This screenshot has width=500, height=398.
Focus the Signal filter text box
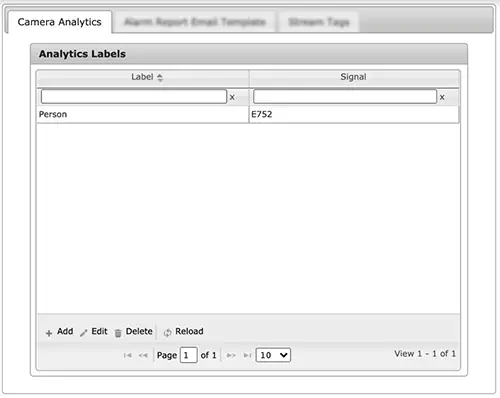coord(345,97)
